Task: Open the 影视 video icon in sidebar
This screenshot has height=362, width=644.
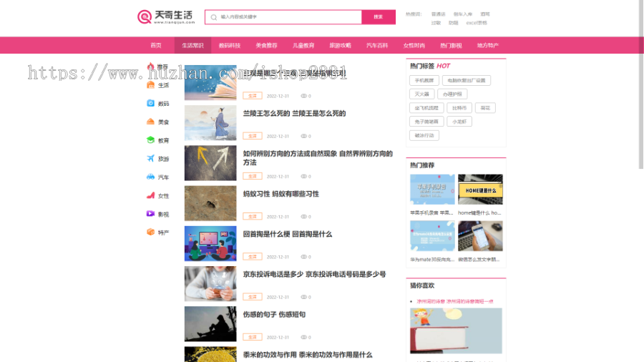Action: click(150, 214)
